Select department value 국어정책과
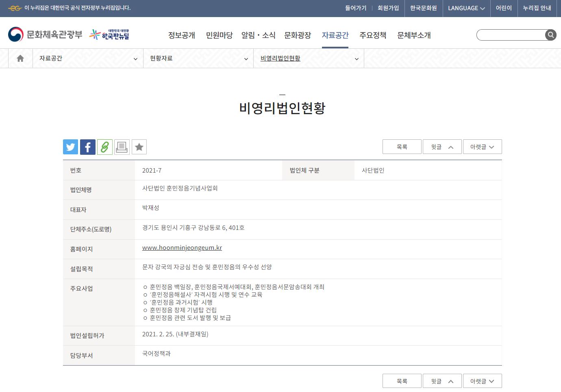This screenshot has width=561, height=392. 157,353
